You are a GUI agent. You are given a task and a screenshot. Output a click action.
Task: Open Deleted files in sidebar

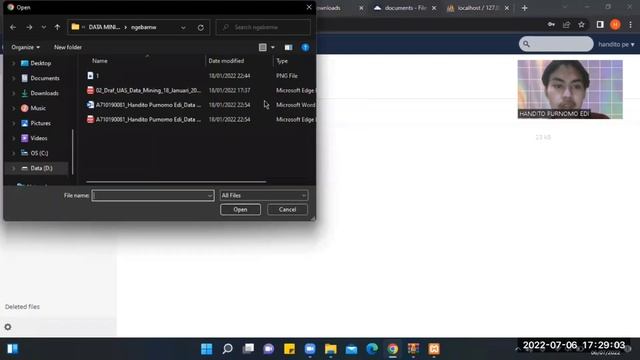pos(22,307)
